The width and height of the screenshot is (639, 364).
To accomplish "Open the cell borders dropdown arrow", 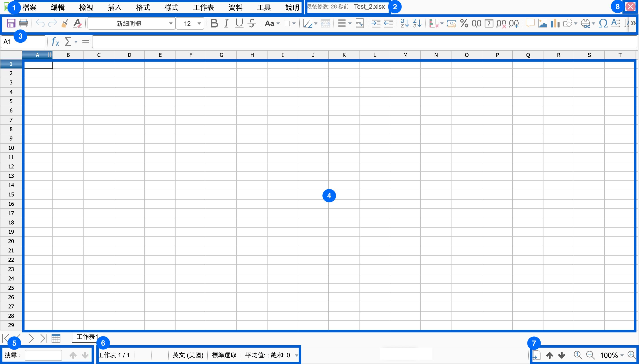I will coord(294,24).
